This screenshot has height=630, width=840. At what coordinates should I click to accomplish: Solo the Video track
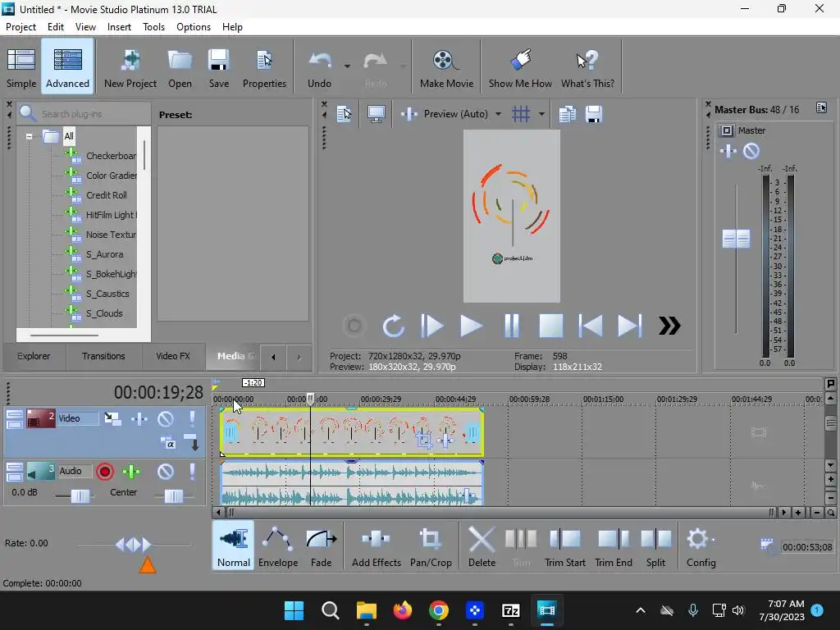[x=192, y=418]
